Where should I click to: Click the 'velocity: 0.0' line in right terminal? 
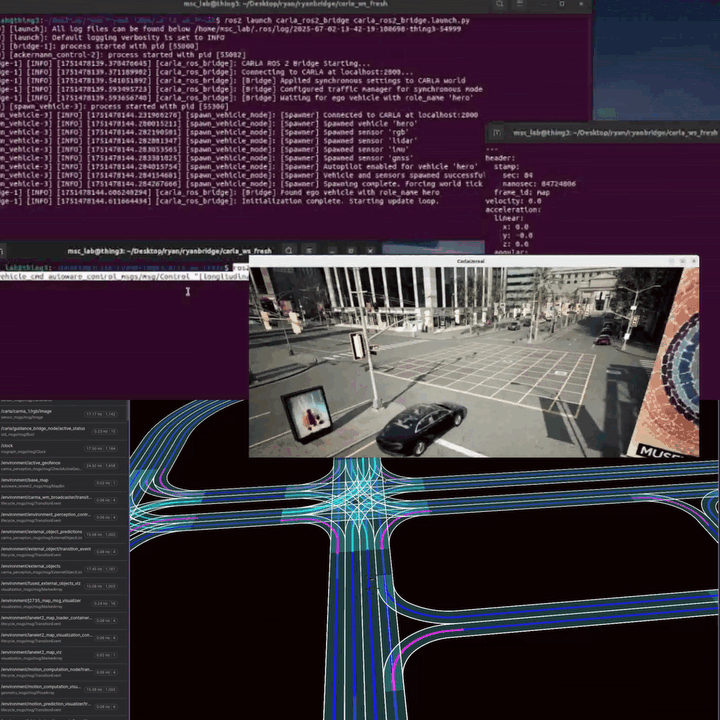click(x=513, y=201)
